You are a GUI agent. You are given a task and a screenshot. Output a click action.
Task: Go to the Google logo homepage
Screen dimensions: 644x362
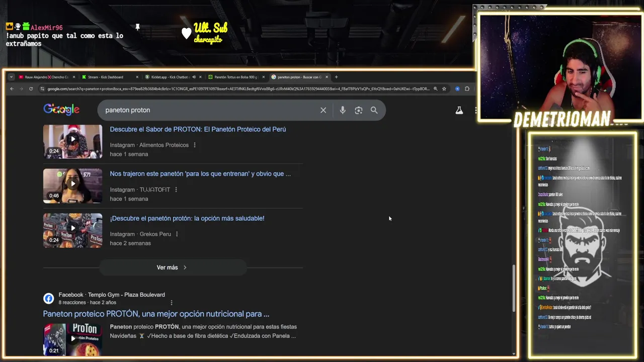(x=61, y=110)
